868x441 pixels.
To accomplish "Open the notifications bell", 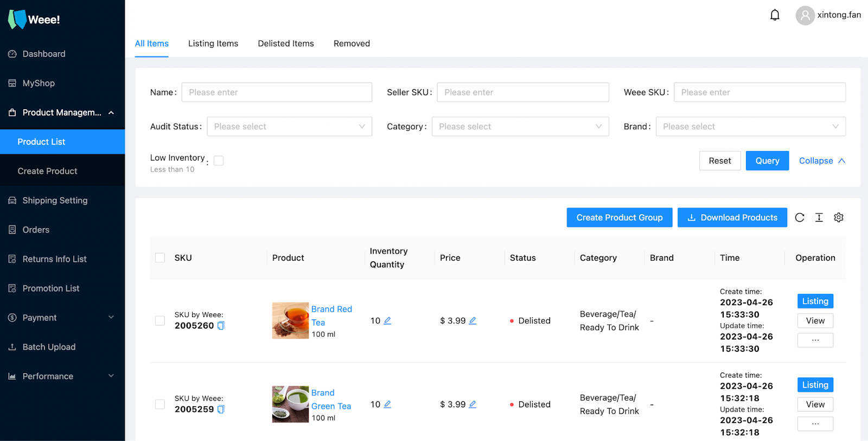I will point(775,15).
